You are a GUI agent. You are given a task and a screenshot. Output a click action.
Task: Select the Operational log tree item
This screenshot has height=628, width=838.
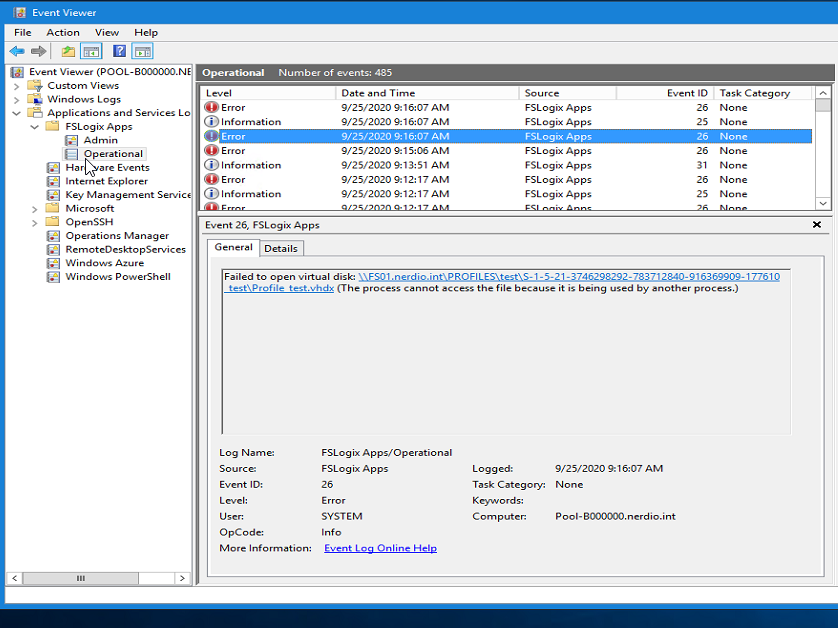click(x=113, y=154)
